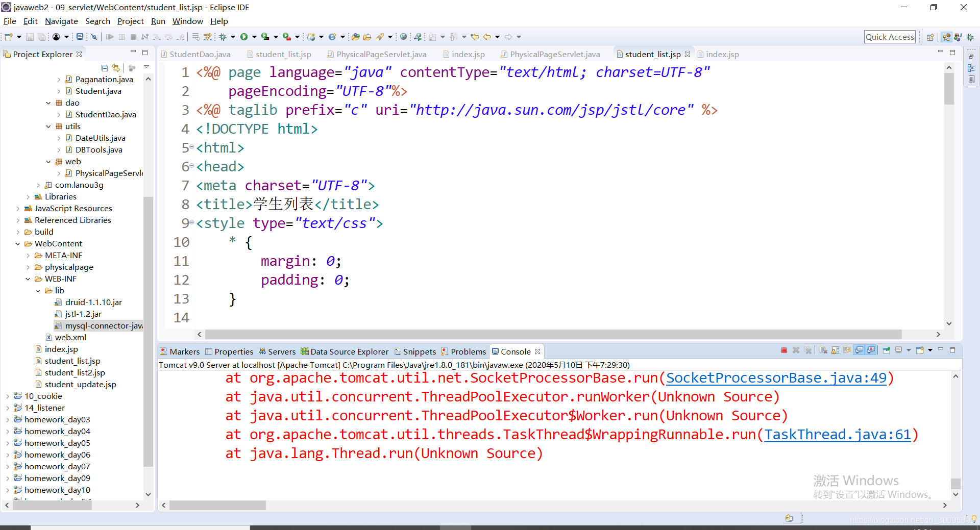Viewport: 980px width, 530px height.
Task: Click the Save All toolbar icon
Action: point(41,37)
